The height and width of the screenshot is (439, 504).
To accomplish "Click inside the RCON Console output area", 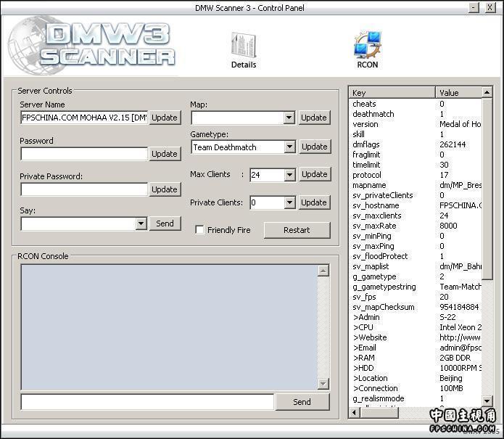I will [x=170, y=327].
